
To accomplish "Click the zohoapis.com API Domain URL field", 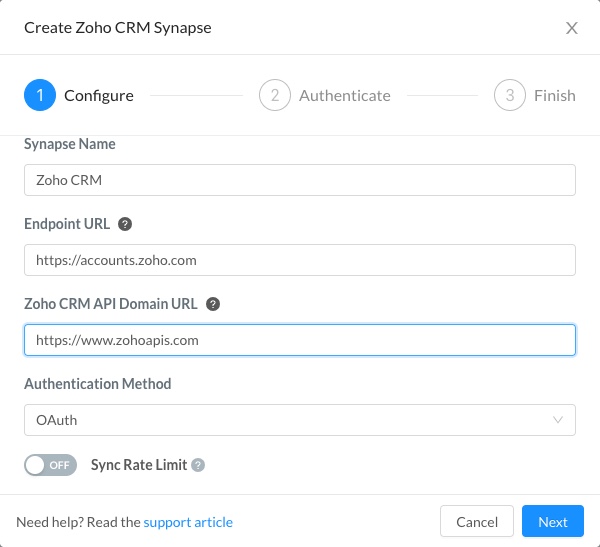I will pyautogui.click(x=299, y=340).
